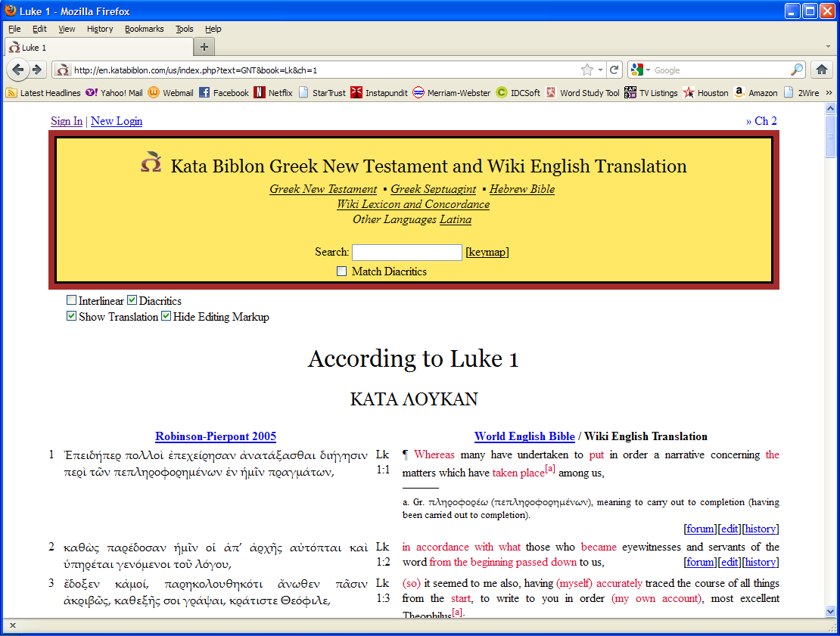Viewport: 840px width, 636px height.
Task: Enable the Interlinear checkbox
Action: (71, 301)
